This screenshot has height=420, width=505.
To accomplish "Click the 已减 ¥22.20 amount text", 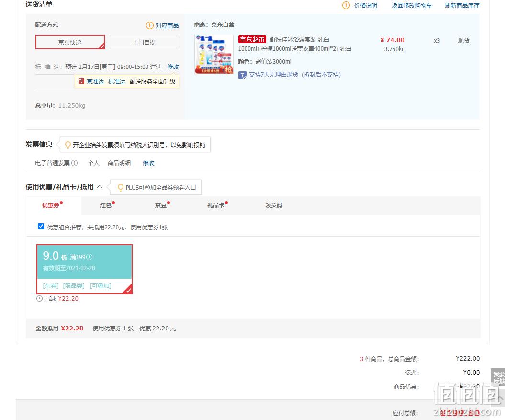I will point(61,298).
